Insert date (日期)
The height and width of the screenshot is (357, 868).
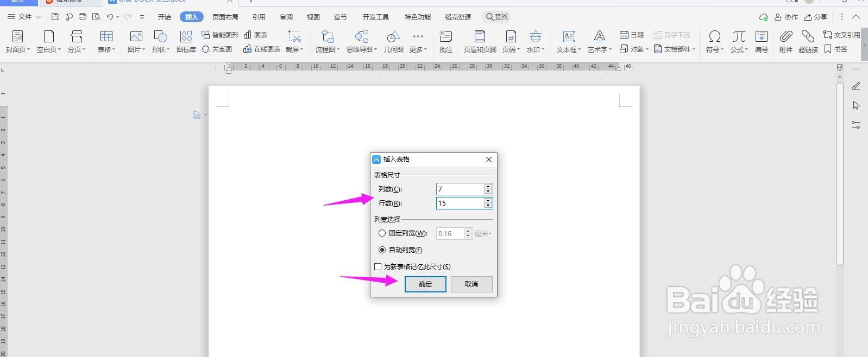tap(632, 35)
